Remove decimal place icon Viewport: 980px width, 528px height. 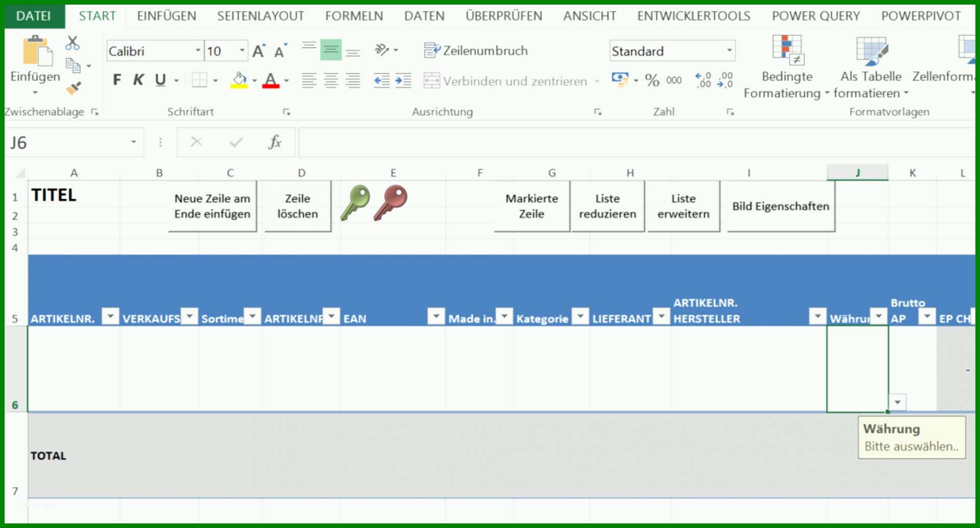(725, 80)
